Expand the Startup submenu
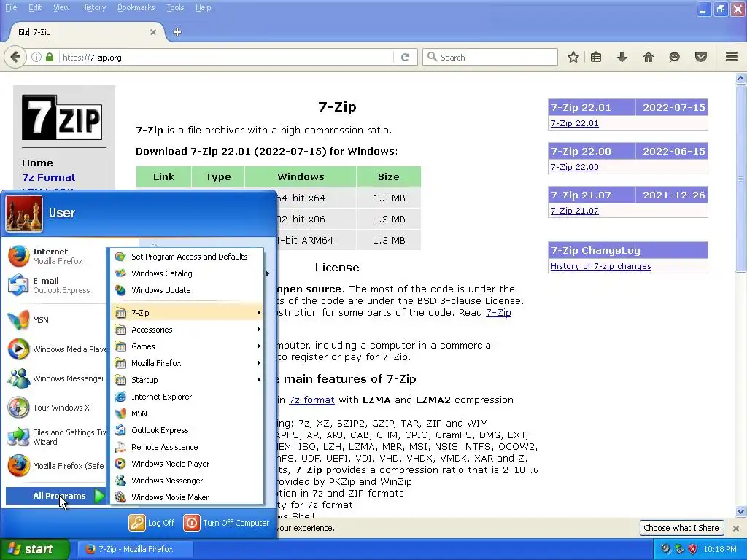The height and width of the screenshot is (560, 747). 187,379
